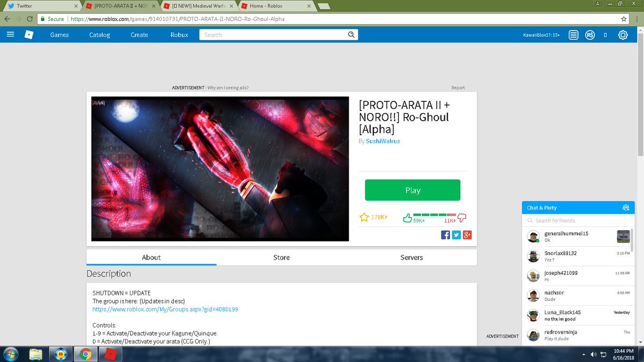Viewport: 644px width, 362px height.
Task: Click the like/dislike ratio bar
Action: pyautogui.click(x=434, y=215)
